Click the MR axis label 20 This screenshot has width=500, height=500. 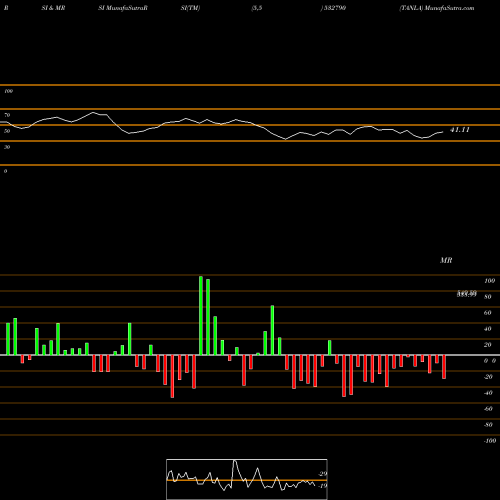click(x=487, y=345)
